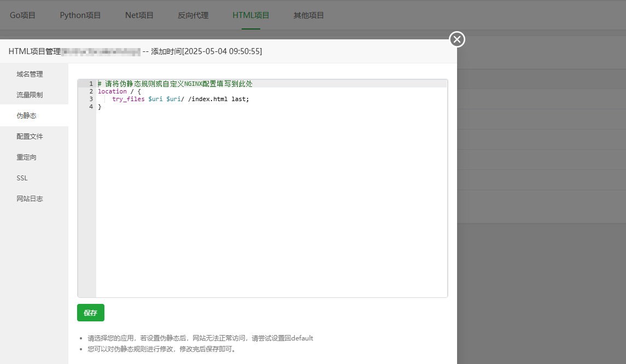Click the comment line about NGINX配置
Viewport: 626px width, 364px height.
(175, 84)
